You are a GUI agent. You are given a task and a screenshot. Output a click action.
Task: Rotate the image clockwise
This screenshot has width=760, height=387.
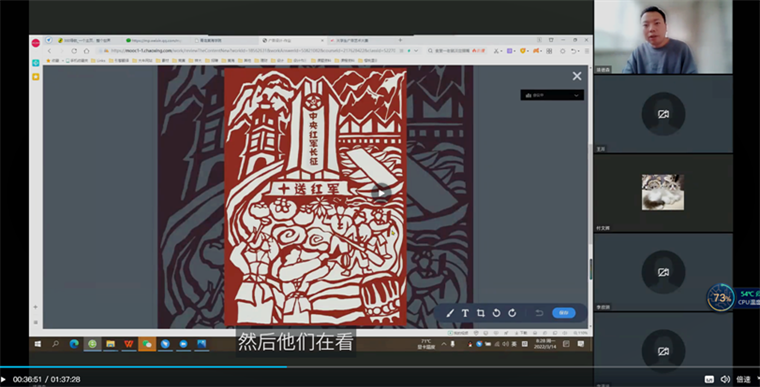point(512,313)
